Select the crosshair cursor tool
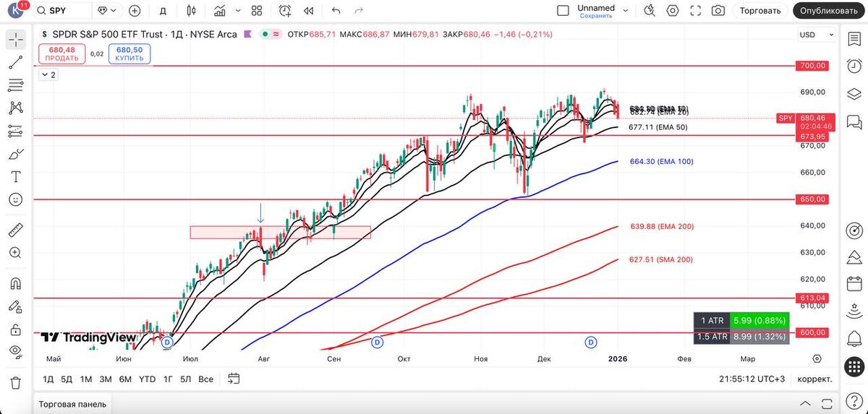This screenshot has width=868, height=414. click(16, 40)
